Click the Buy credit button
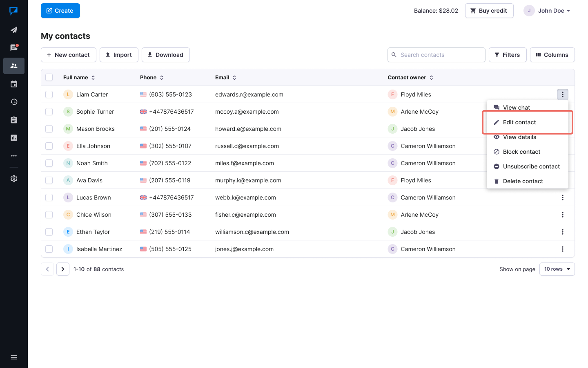This screenshot has height=368, width=588. click(489, 11)
